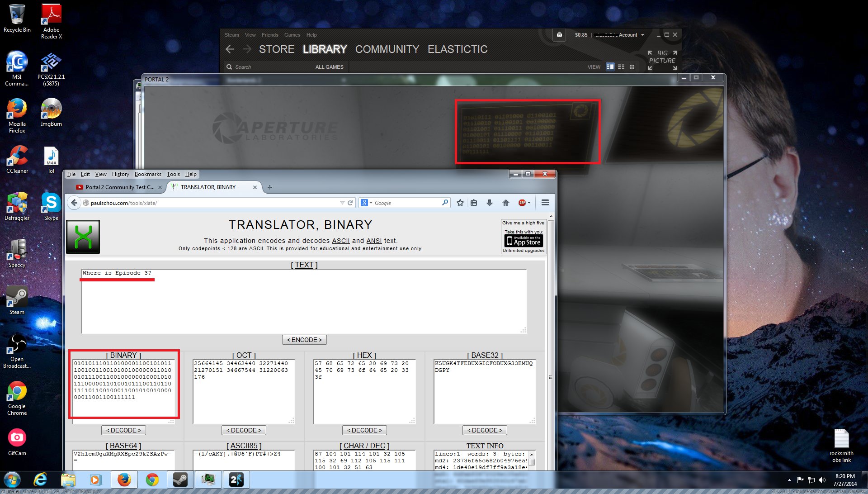Screen dimensions: 868x494
Task: Click Available on the App Store badge
Action: click(524, 241)
